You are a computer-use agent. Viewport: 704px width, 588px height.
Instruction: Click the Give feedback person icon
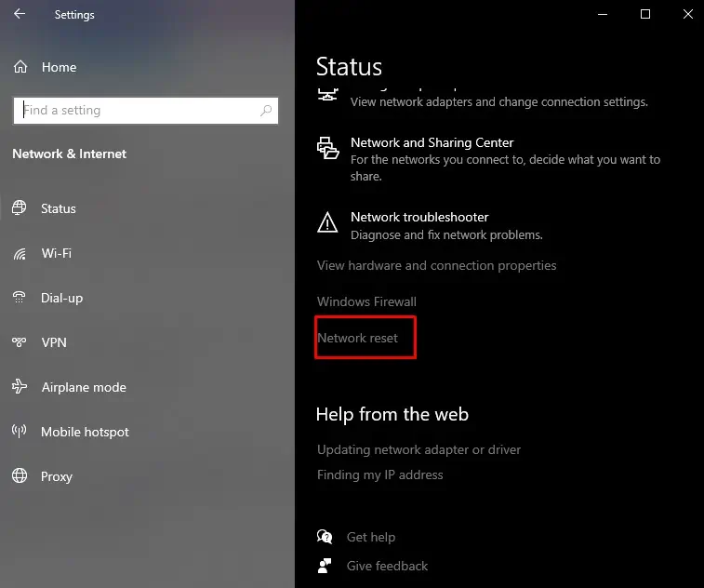pyautogui.click(x=325, y=566)
